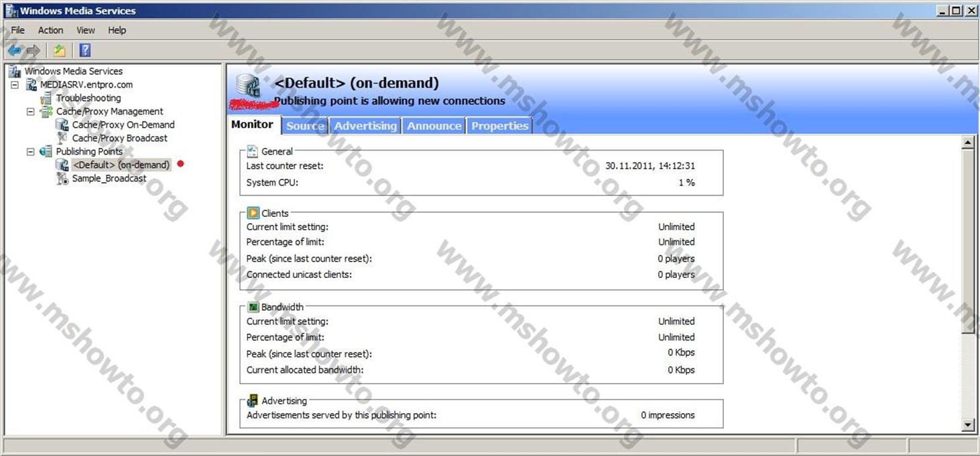980x456 pixels.
Task: Select Cache/Proxy On-Demand in the tree
Action: [123, 125]
